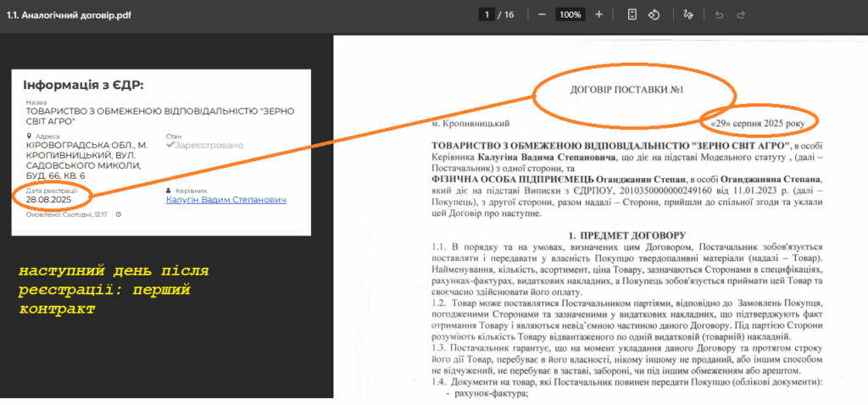This screenshot has width=868, height=405.
Task: Click the address pin icon by Адреса
Action: tap(29, 136)
